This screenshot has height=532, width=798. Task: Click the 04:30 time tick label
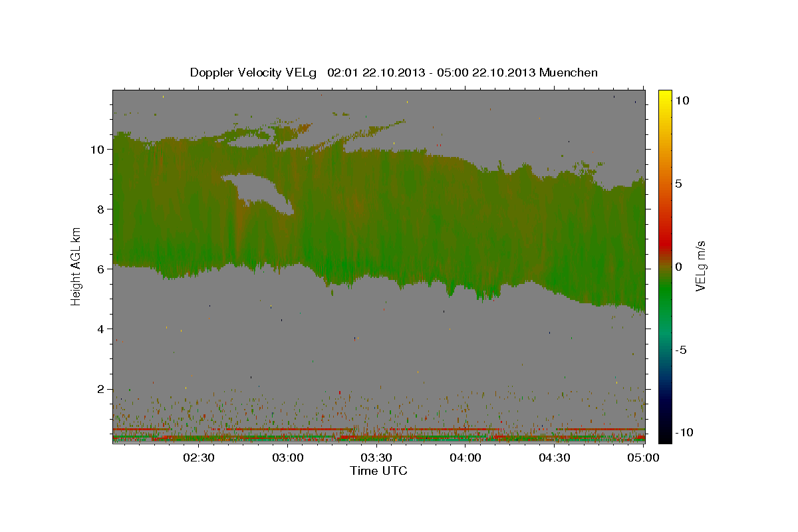pos(554,458)
